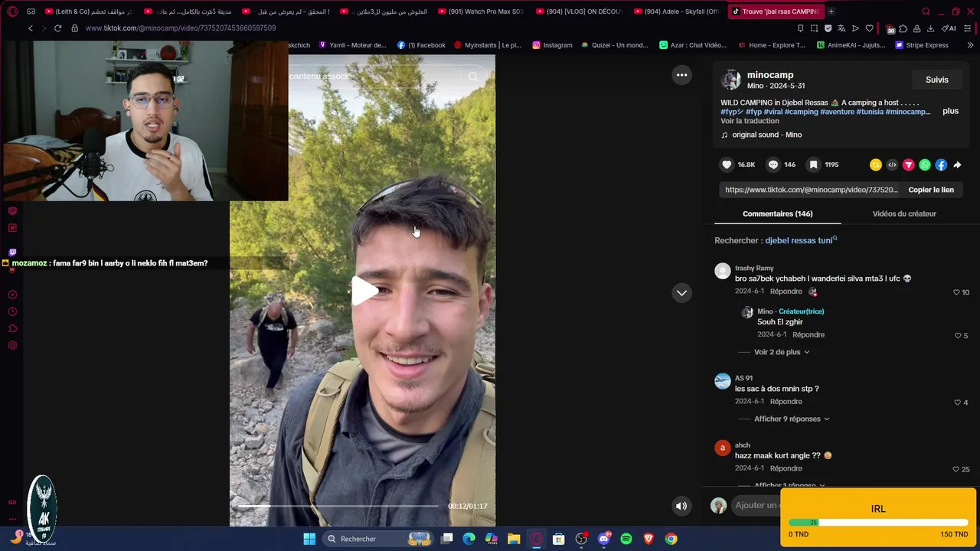Switch to Commentaires (146) tab
980x551 pixels.
[777, 214]
